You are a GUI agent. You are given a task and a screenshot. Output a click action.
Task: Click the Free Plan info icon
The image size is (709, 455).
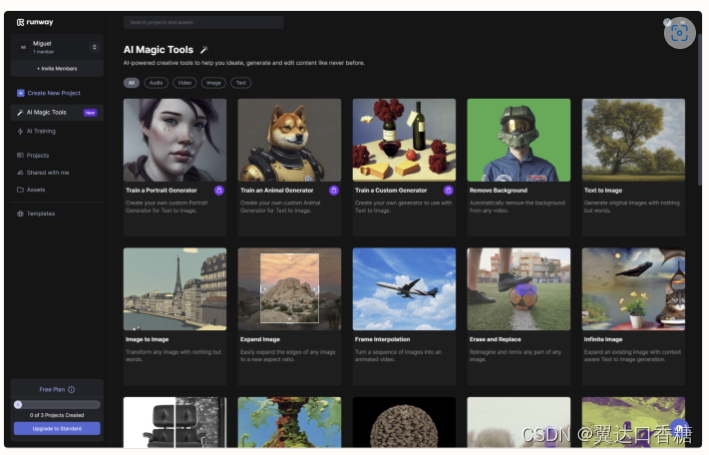(71, 390)
